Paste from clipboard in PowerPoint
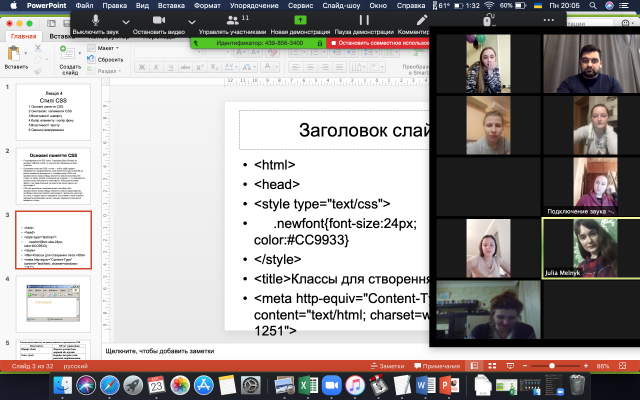Screen dimensions: 640x400 pyautogui.click(x=13, y=53)
